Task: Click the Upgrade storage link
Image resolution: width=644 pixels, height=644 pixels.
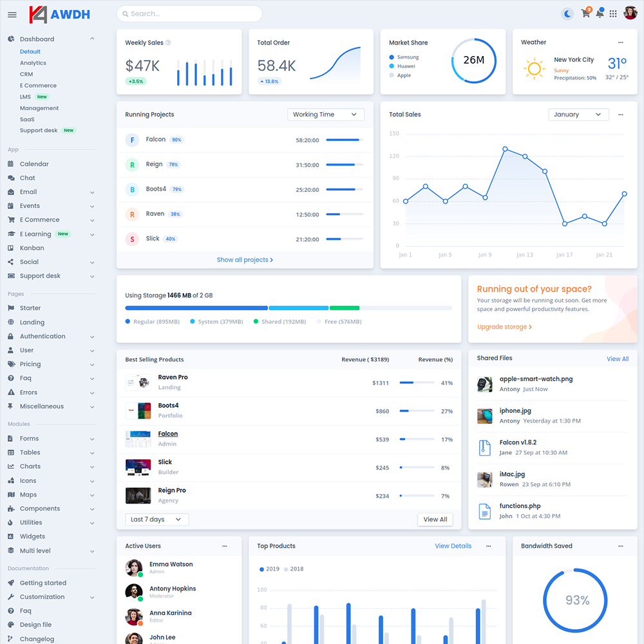Action: 504,327
